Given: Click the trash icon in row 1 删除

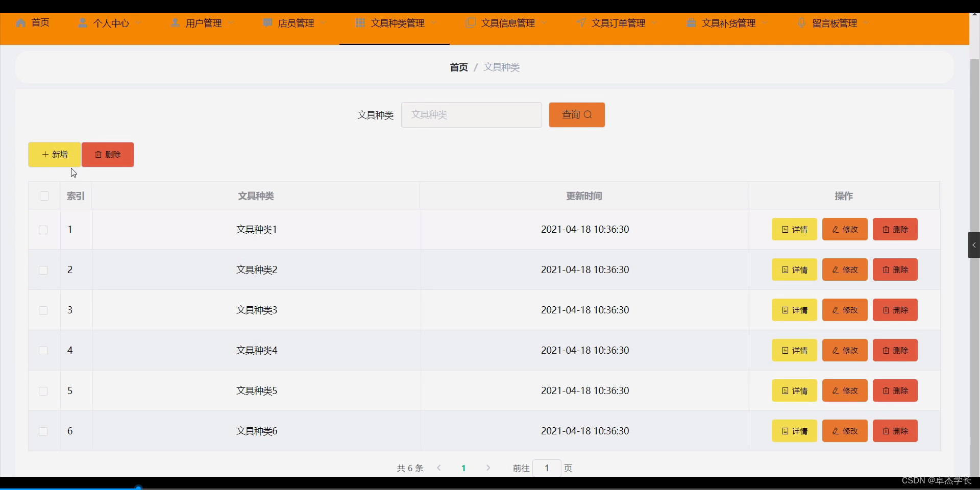Looking at the screenshot, I should [x=886, y=230].
